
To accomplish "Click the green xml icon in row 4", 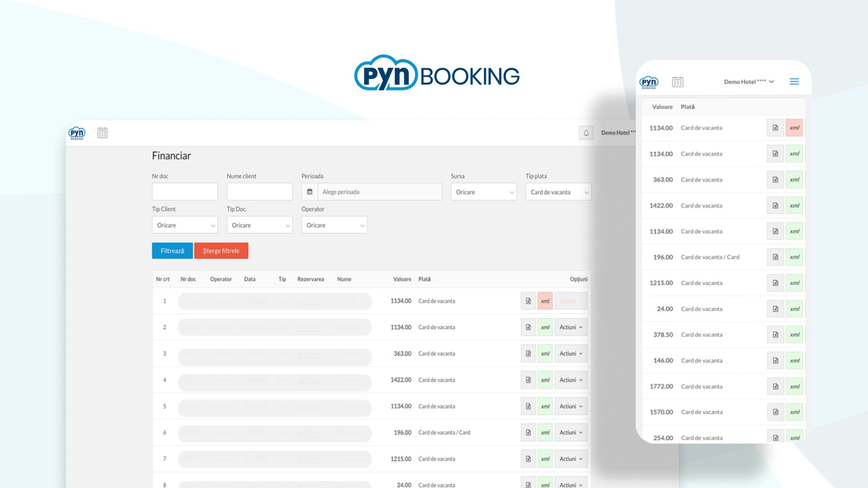I will point(545,380).
